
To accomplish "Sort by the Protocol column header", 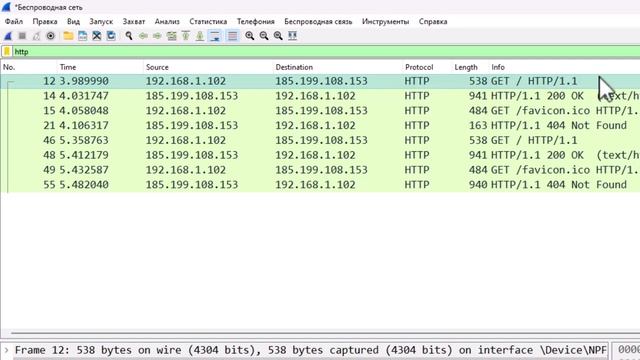I will coord(427,67).
